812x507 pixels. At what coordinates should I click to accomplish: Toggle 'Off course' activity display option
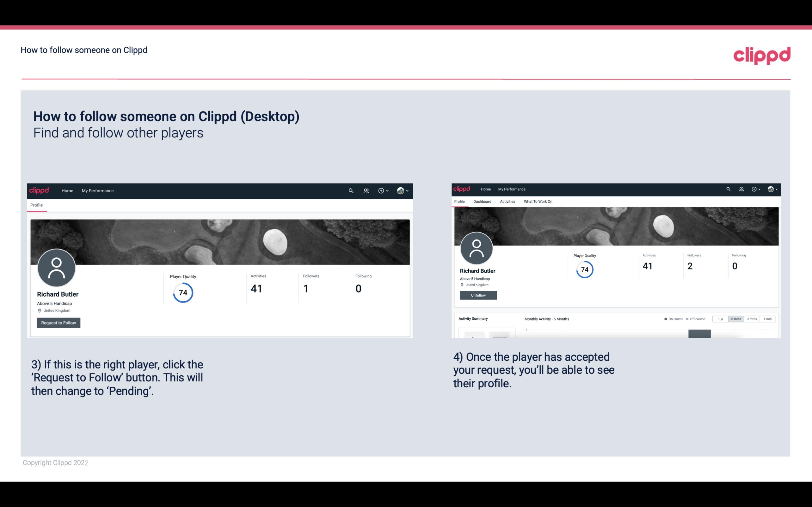pyautogui.click(x=697, y=318)
